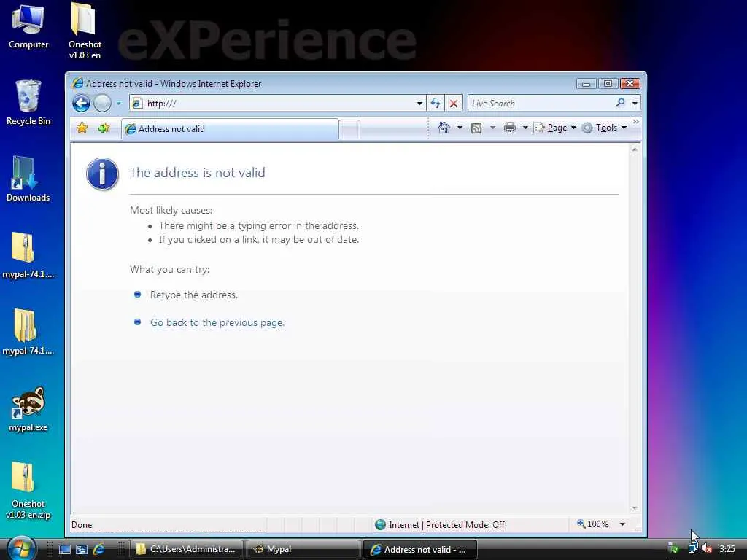Click the red Stop loading button

coord(454,104)
